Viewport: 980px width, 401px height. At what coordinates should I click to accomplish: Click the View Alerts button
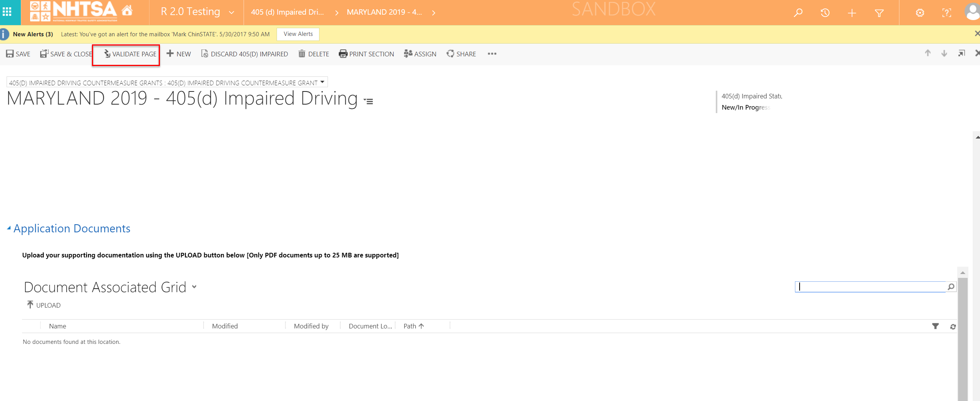click(298, 34)
